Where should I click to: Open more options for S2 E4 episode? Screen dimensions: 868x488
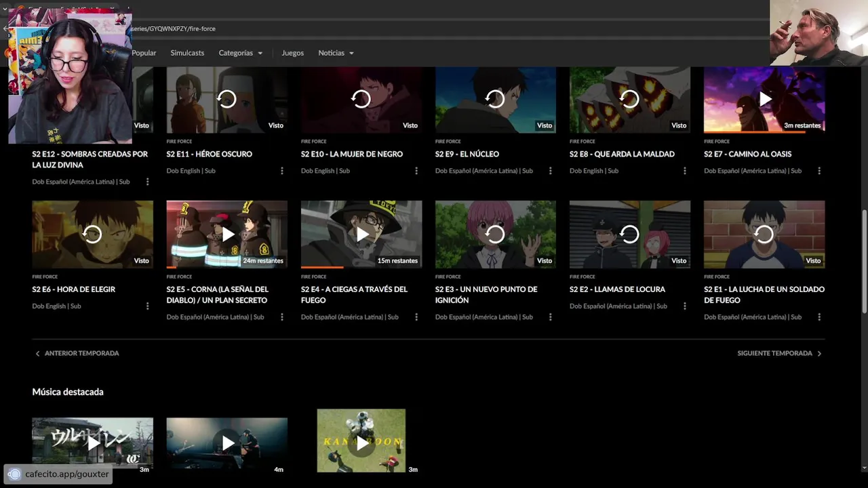[416, 317]
